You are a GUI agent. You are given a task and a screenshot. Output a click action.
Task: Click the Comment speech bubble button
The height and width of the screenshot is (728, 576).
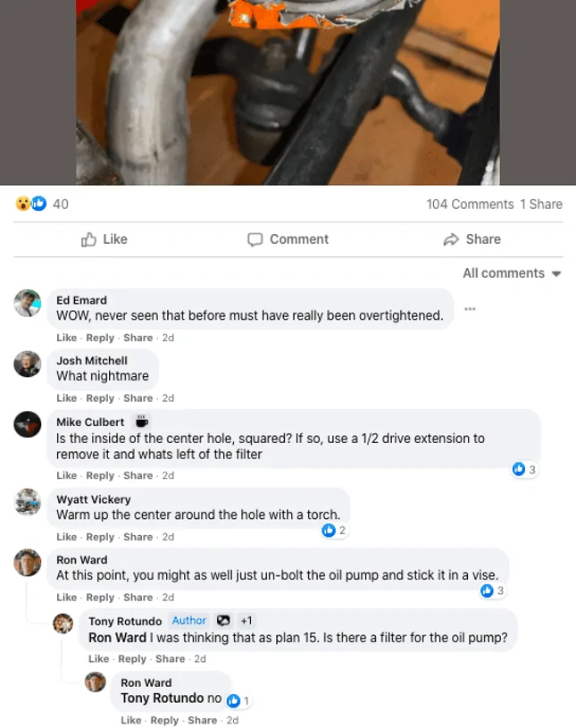[x=288, y=239]
